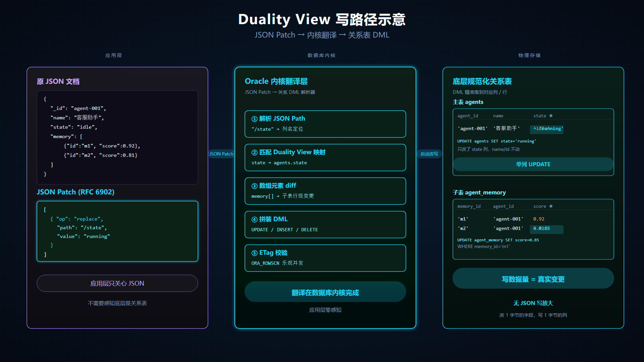Click the 单列 UPDATE pill button
The image size is (644, 362).
[x=533, y=164]
